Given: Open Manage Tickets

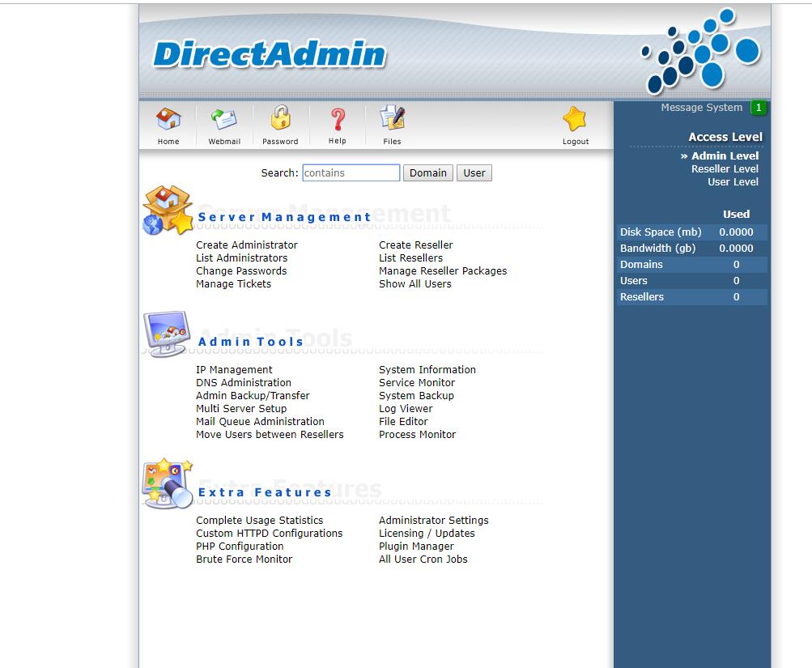Looking at the screenshot, I should (x=233, y=283).
